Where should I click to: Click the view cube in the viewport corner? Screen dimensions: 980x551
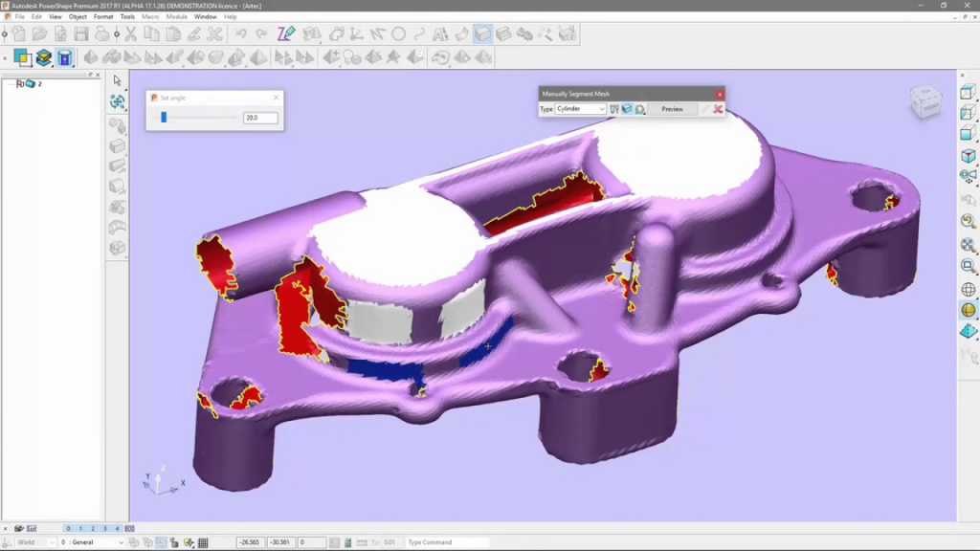[x=924, y=100]
